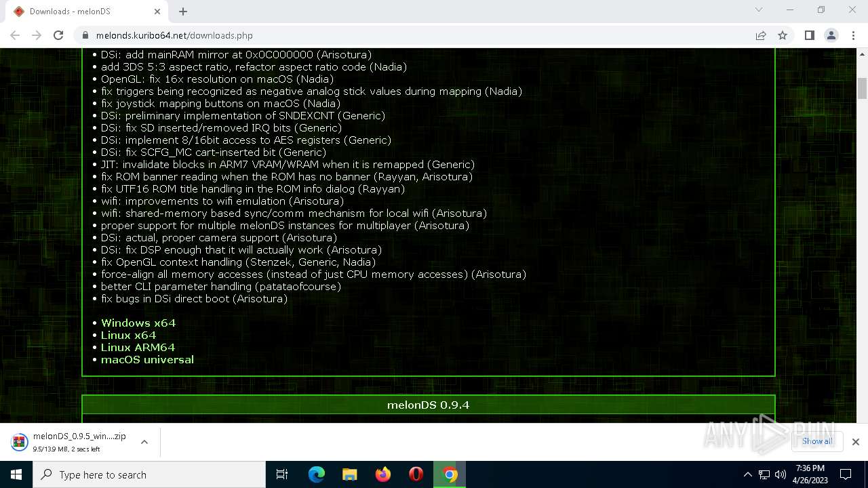Download the Windows x64 build

click(x=138, y=323)
